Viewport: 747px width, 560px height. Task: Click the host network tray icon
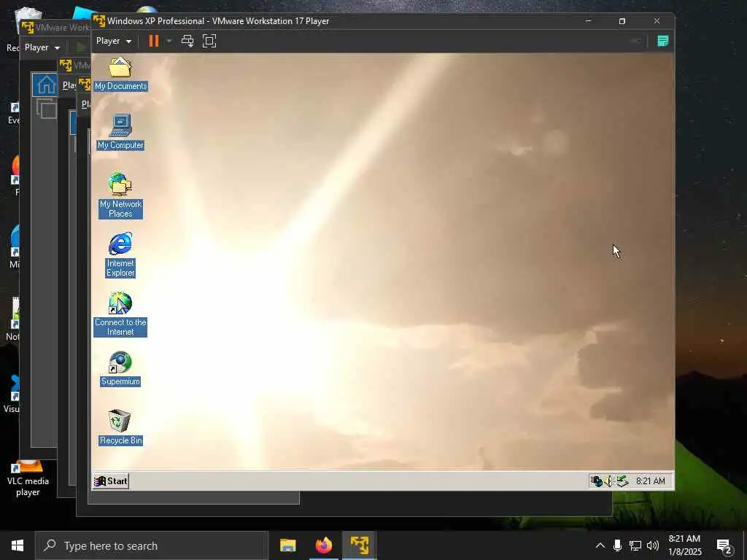[x=635, y=545]
